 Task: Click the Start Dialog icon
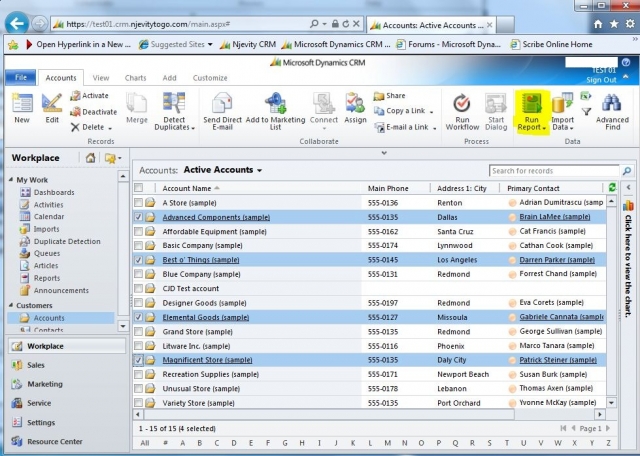496,103
